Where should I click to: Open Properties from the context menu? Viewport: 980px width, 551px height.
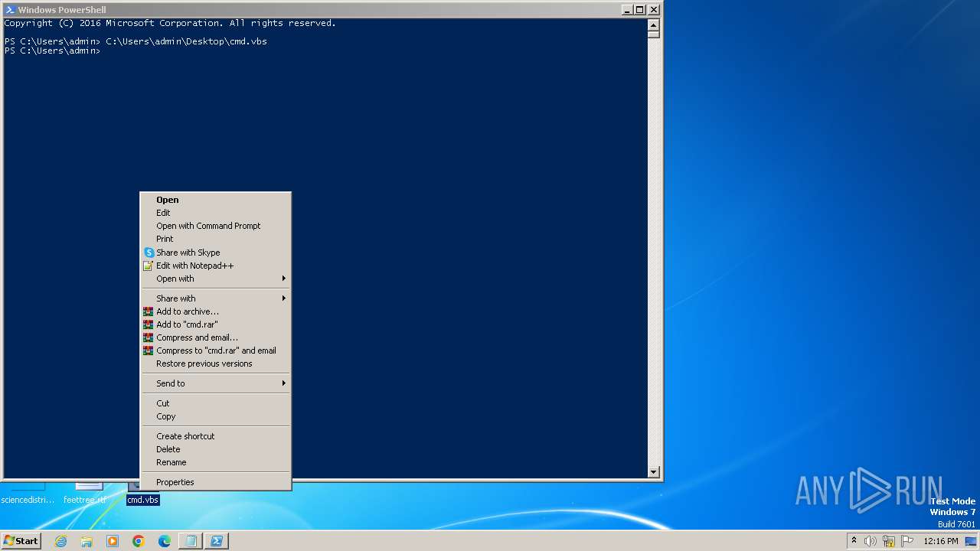(215, 482)
